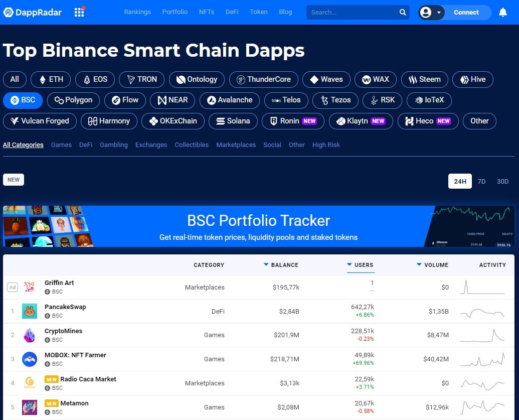Filter by Ontology chain

tap(197, 79)
